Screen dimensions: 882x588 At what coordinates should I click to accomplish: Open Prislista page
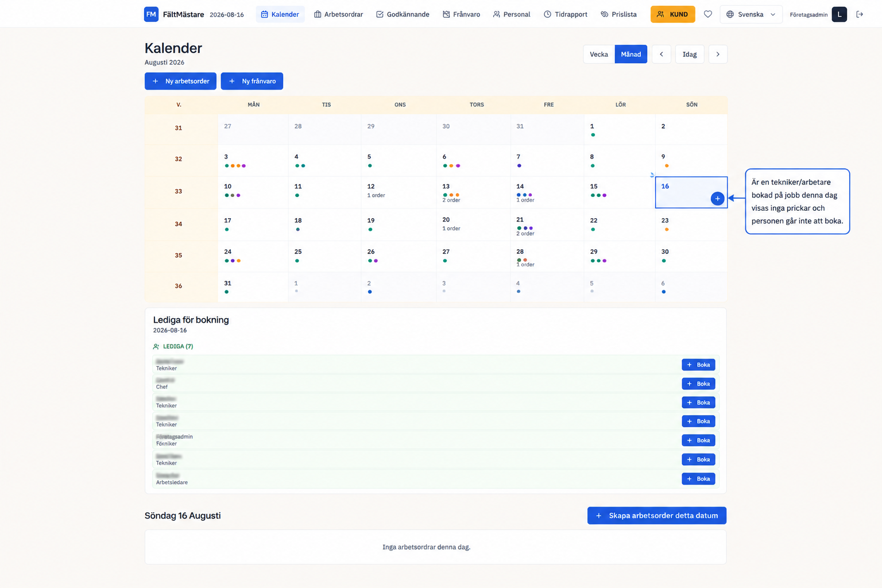(618, 14)
